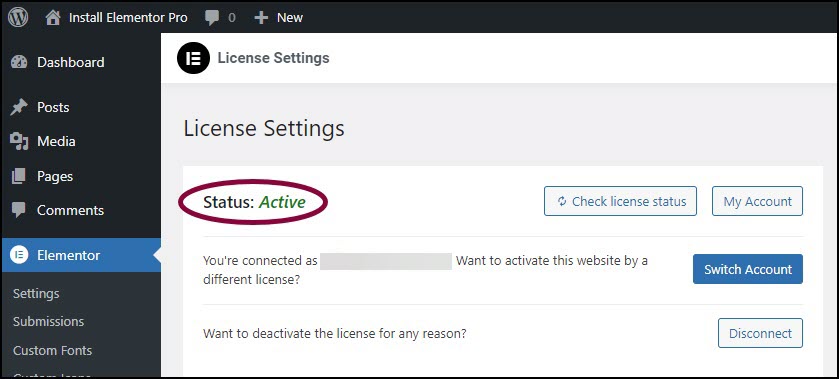
Task: Open the Submissions submenu item
Action: point(49,321)
